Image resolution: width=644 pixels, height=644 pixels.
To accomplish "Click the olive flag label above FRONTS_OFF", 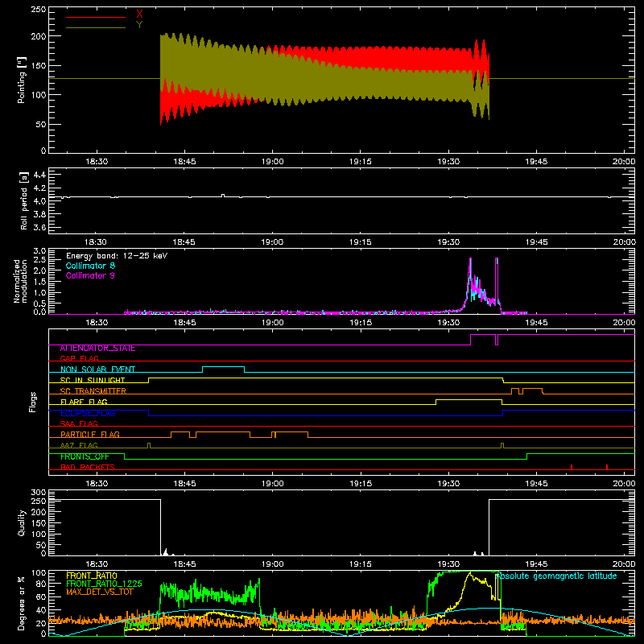I will 79,445.
